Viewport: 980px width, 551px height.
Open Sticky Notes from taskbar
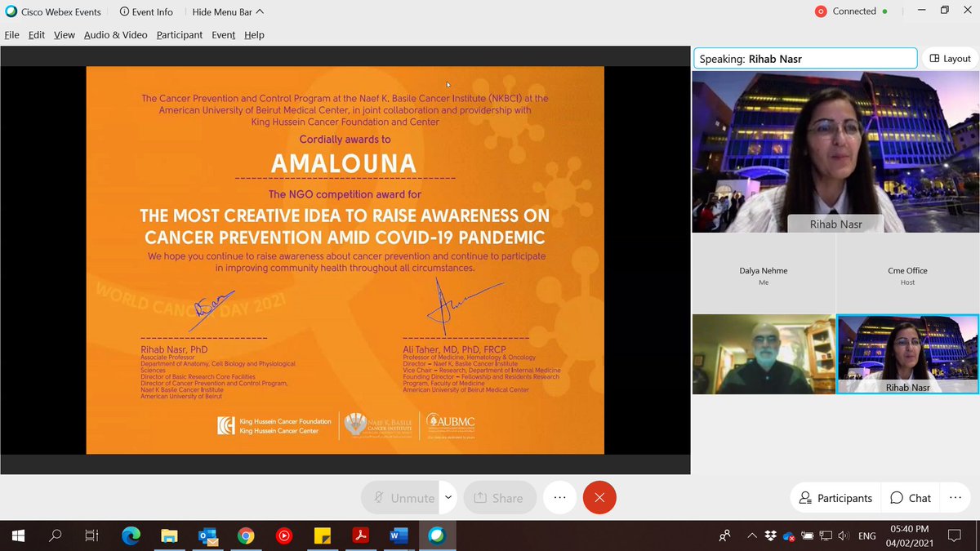[x=322, y=535]
